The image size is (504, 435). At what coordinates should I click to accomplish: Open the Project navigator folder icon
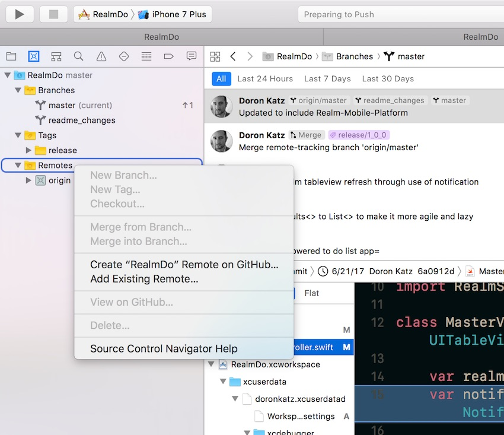click(11, 55)
